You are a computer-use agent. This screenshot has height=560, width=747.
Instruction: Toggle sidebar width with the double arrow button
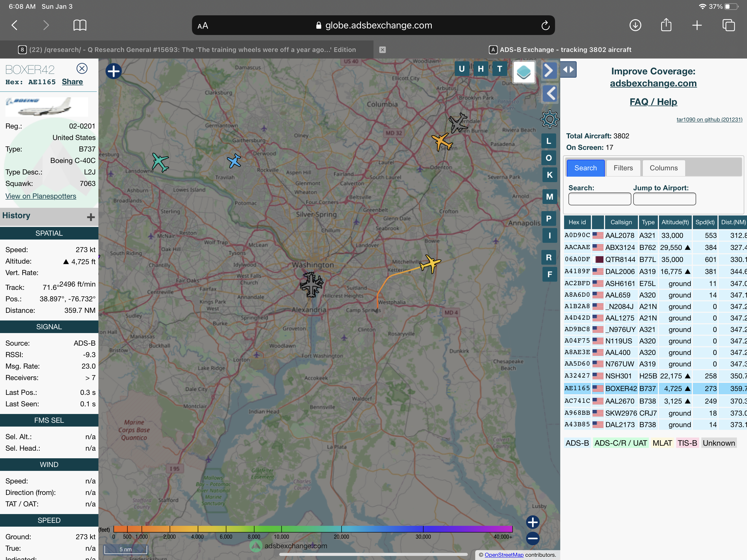pos(568,69)
